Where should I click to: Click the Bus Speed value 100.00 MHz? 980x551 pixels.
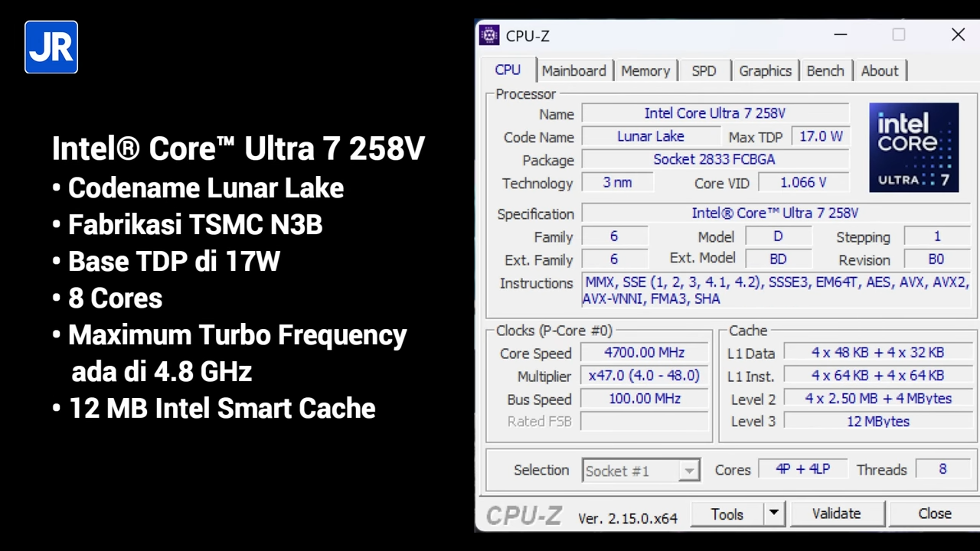[645, 399]
